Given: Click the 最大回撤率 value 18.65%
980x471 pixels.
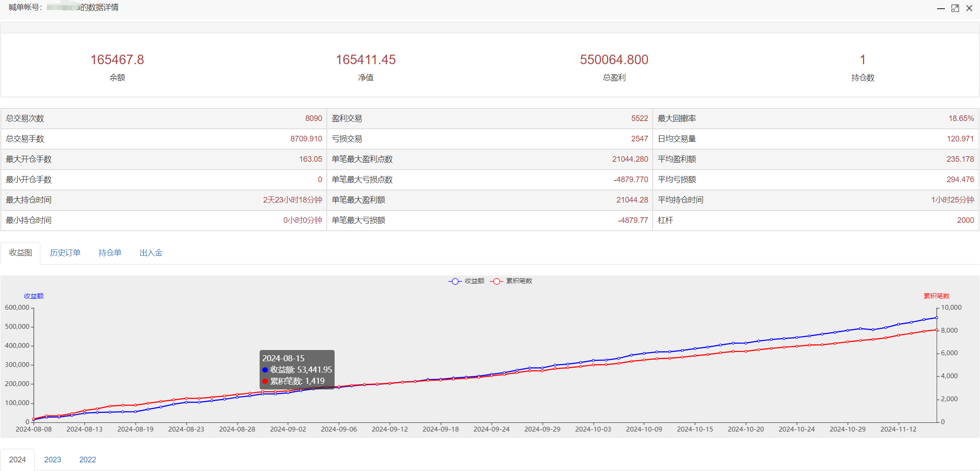Looking at the screenshot, I should pos(961,118).
